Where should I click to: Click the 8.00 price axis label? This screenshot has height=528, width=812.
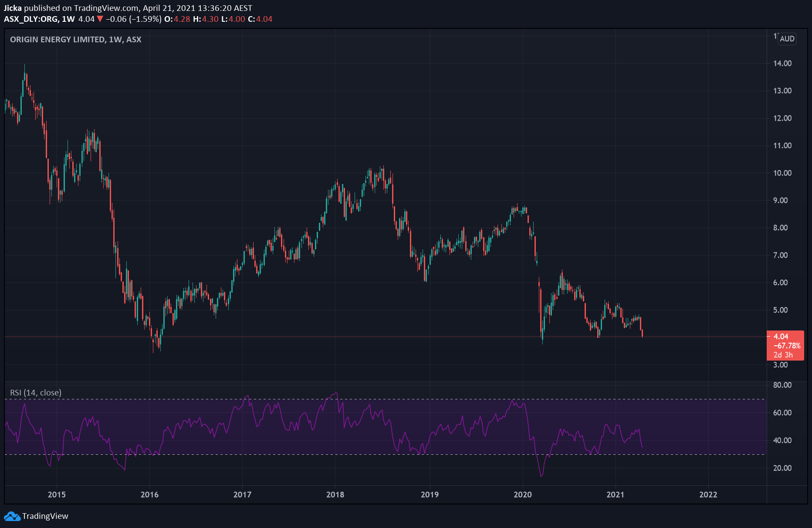pyautogui.click(x=780, y=228)
